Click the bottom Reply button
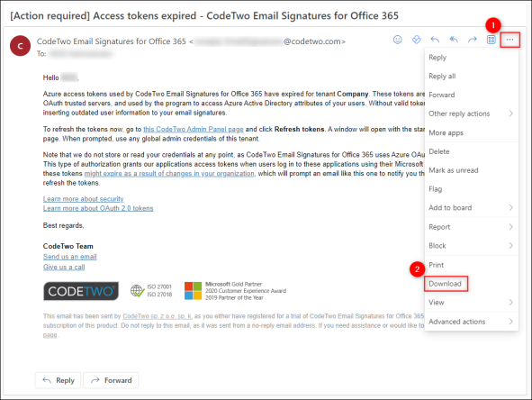The width and height of the screenshot is (532, 400). [x=58, y=380]
